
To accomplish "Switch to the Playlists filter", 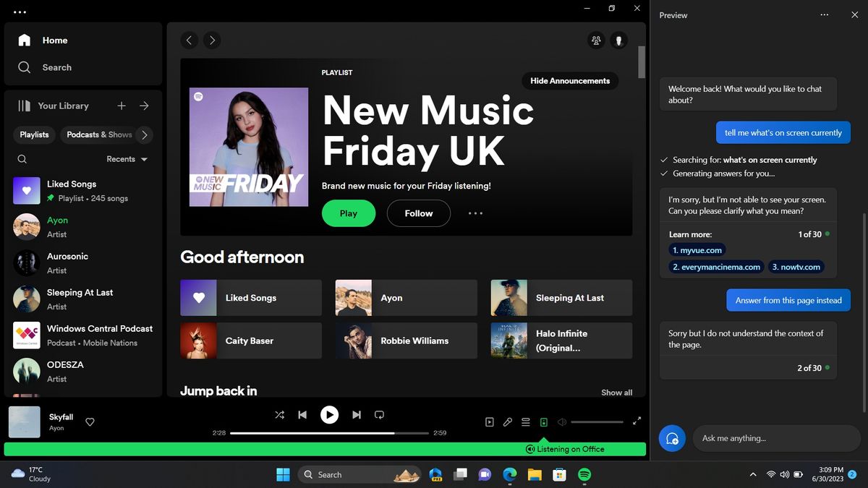I will pyautogui.click(x=33, y=134).
